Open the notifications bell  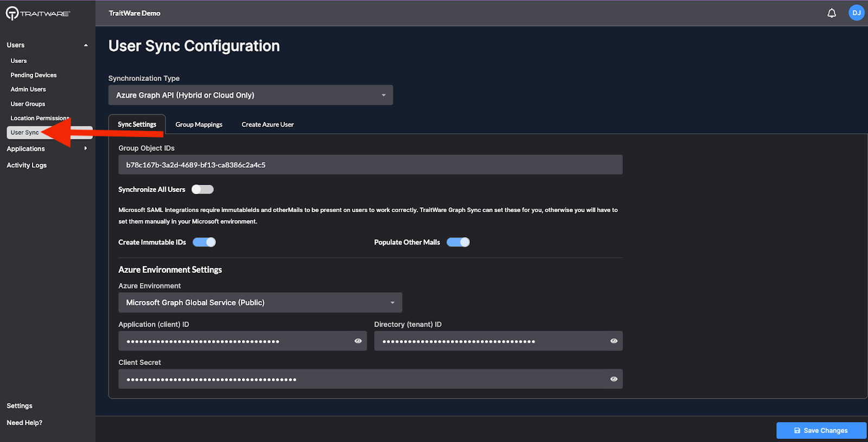click(x=831, y=13)
